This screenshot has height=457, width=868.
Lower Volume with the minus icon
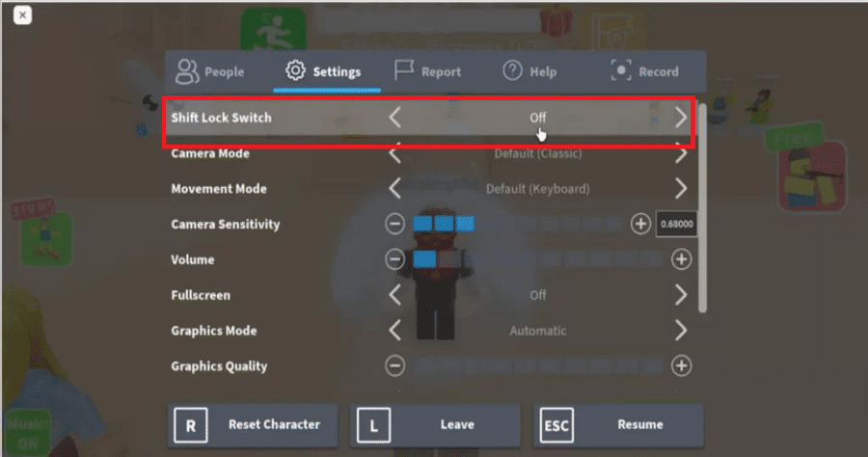(394, 259)
